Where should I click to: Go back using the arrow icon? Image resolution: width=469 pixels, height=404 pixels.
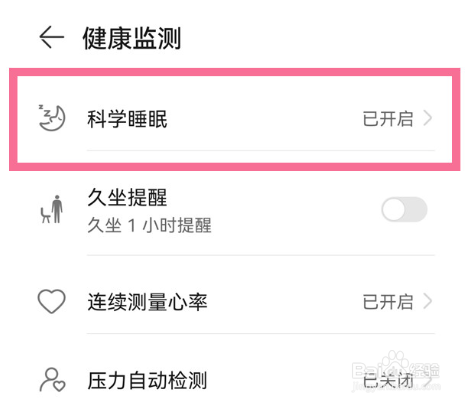(52, 37)
